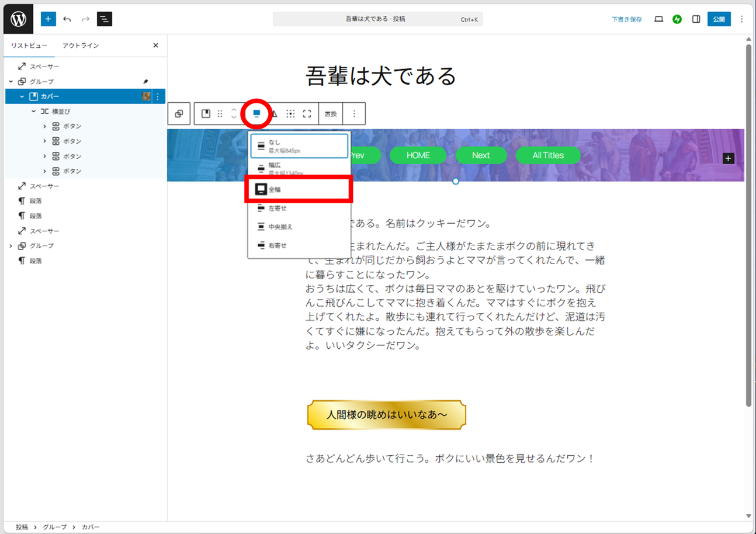Toggle the settings sidebar panel icon
The height and width of the screenshot is (534, 756).
tap(696, 19)
